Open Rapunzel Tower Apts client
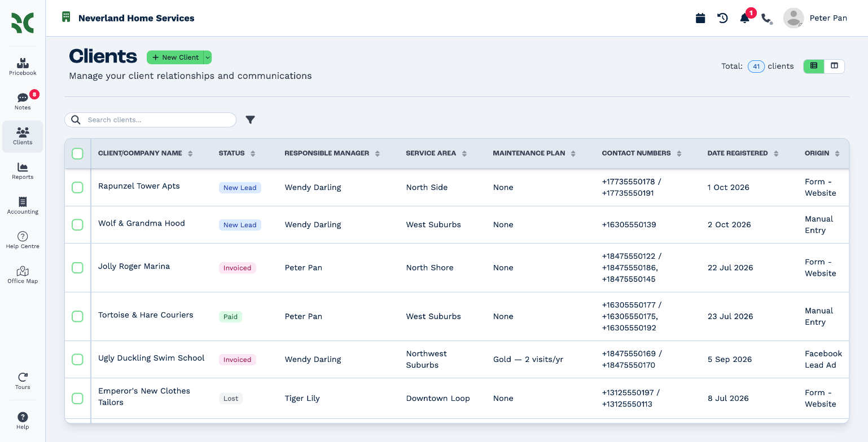This screenshot has width=868, height=442. coord(139,186)
